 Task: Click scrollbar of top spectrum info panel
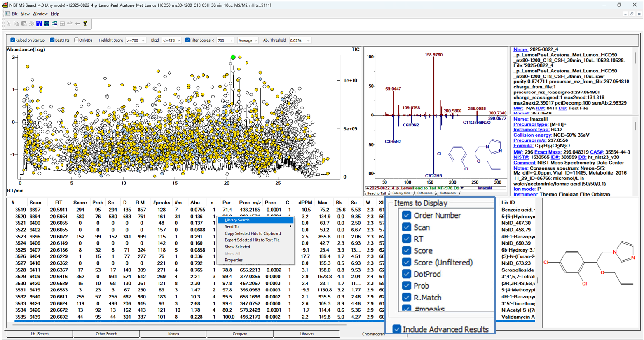[x=636, y=58]
